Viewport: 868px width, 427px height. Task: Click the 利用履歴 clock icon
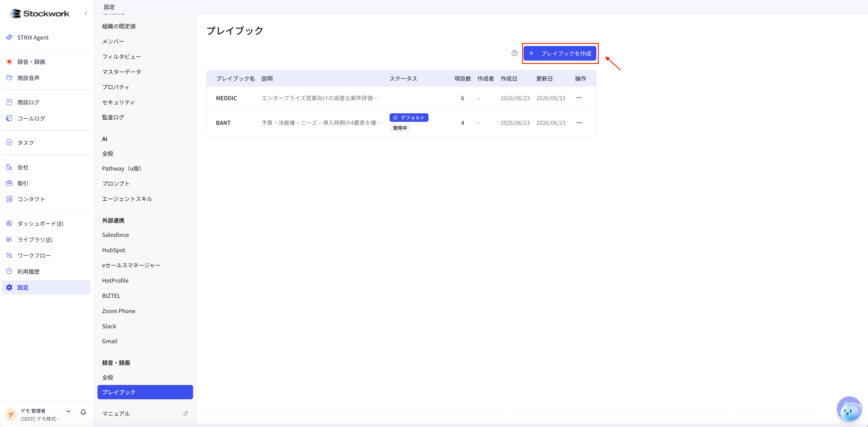point(9,271)
